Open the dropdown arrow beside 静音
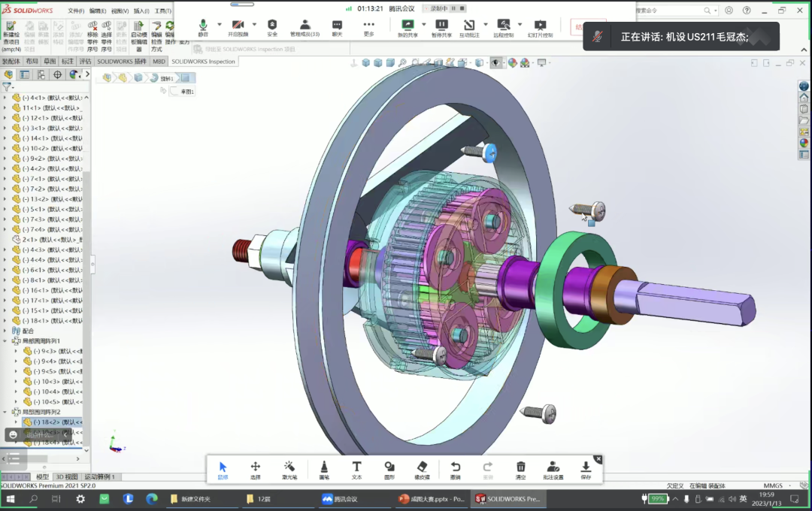The height and width of the screenshot is (511, 812). [x=220, y=24]
